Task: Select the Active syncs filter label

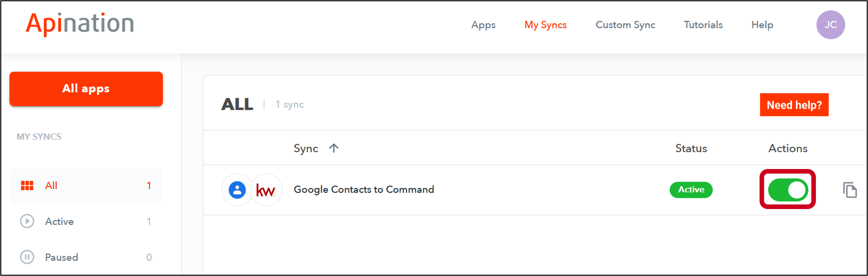Action: [x=59, y=221]
